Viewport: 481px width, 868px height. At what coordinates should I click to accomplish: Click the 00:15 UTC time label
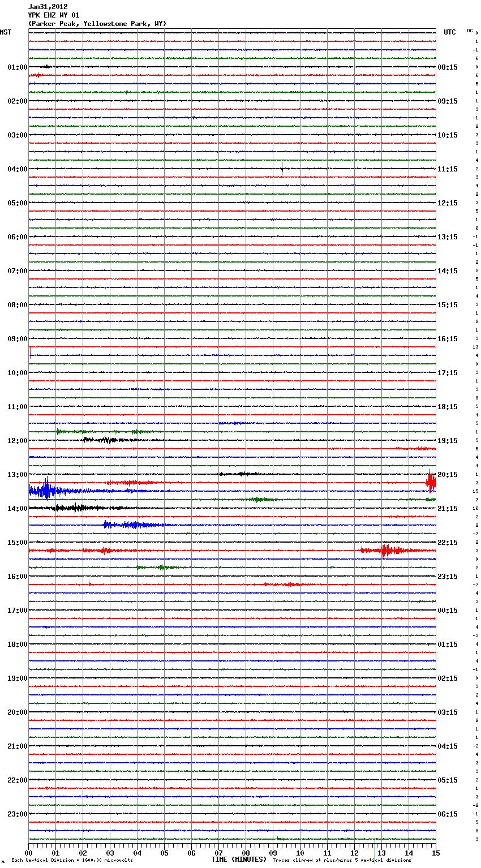pos(448,611)
